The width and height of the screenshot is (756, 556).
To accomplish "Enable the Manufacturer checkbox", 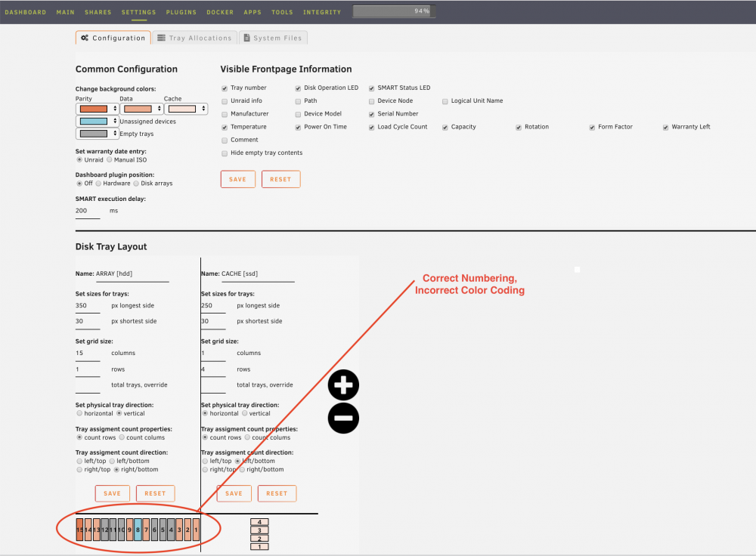I will pos(225,114).
